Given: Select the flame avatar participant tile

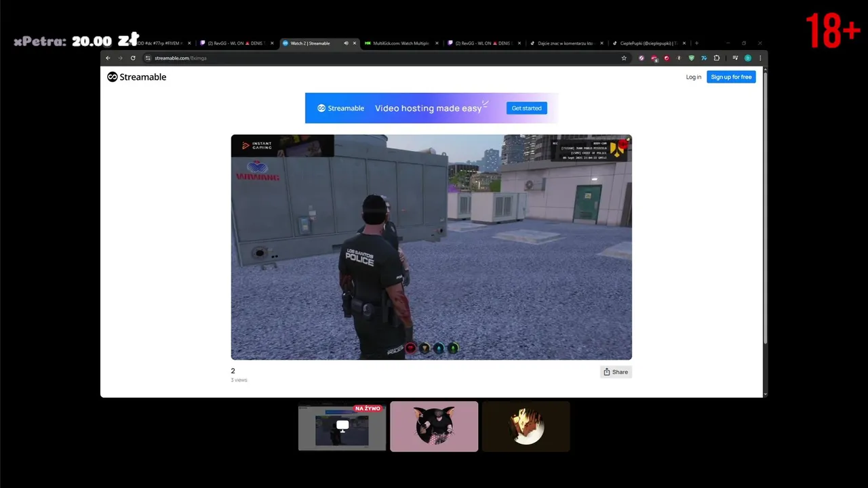Looking at the screenshot, I should [x=526, y=426].
